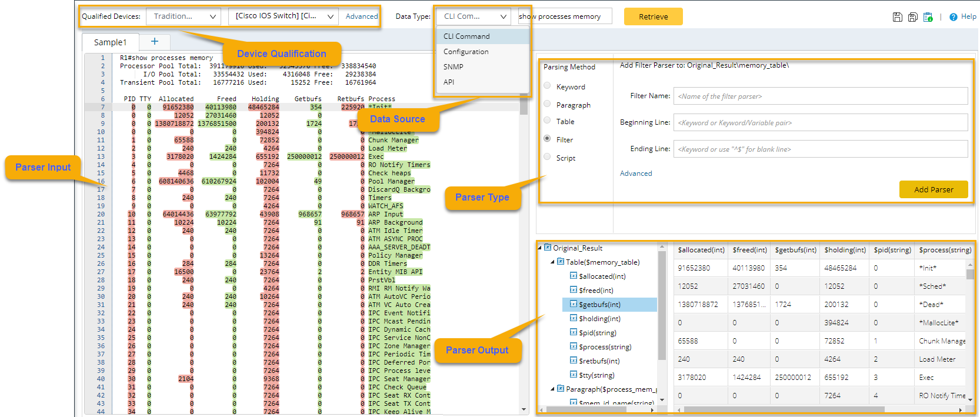Select the Table parsing method

[547, 121]
